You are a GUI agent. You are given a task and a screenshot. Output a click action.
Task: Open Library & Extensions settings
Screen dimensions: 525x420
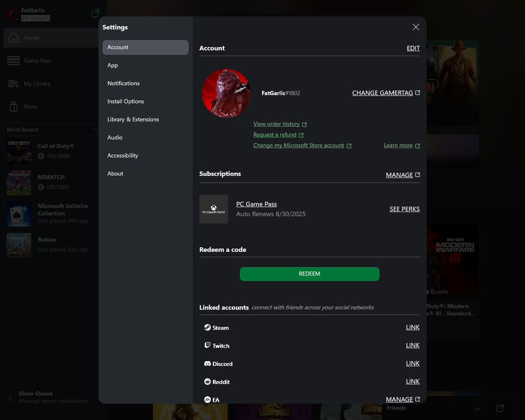[x=146, y=120]
